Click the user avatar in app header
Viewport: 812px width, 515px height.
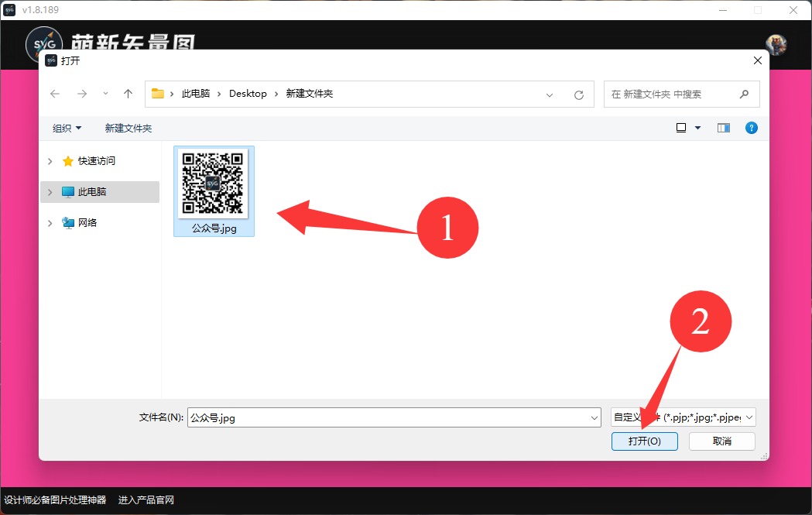(776, 44)
